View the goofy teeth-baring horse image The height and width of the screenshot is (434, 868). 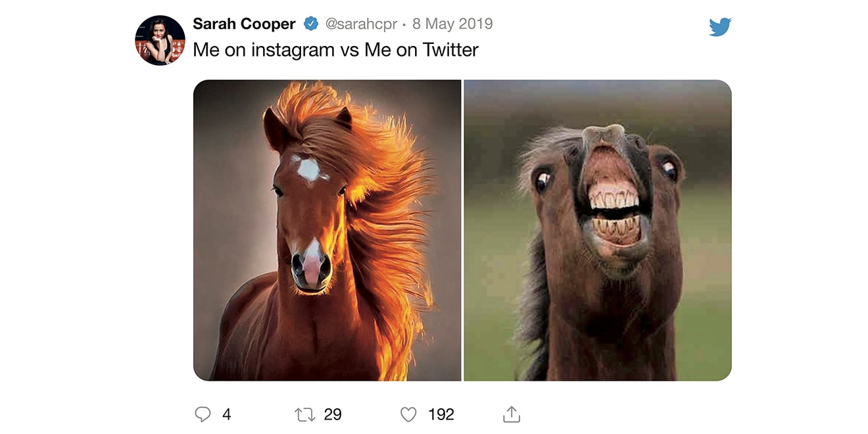(598, 230)
